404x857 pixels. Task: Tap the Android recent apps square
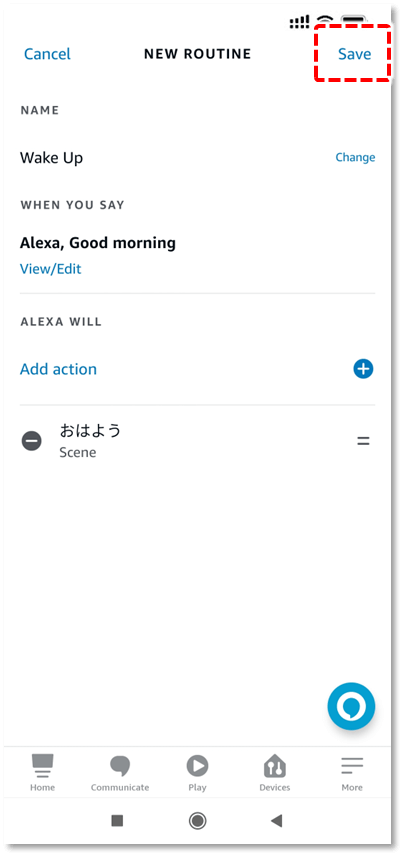pyautogui.click(x=117, y=820)
